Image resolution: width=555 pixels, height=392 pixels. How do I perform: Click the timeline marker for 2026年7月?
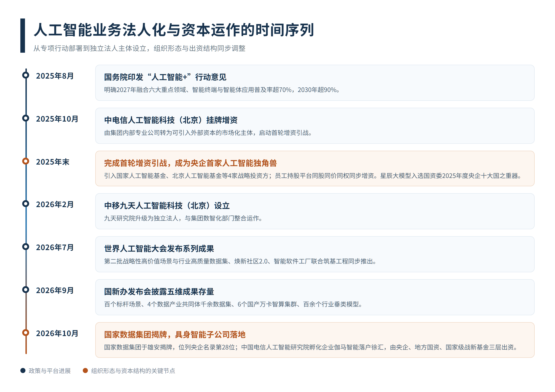26,247
